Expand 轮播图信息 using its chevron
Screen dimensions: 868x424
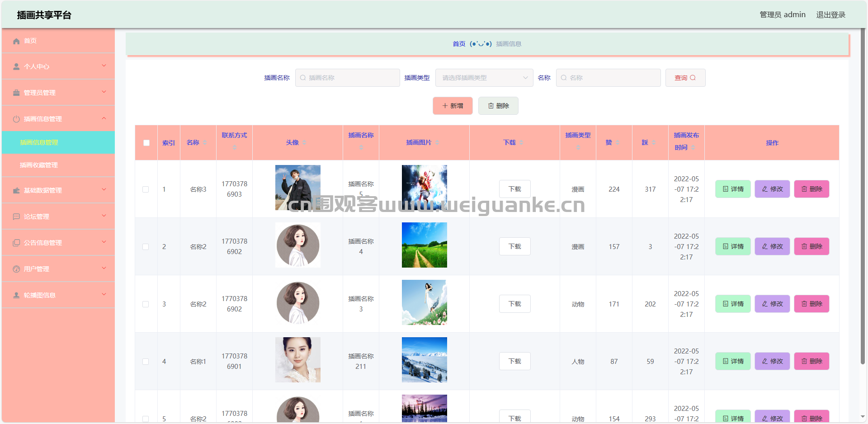(104, 295)
